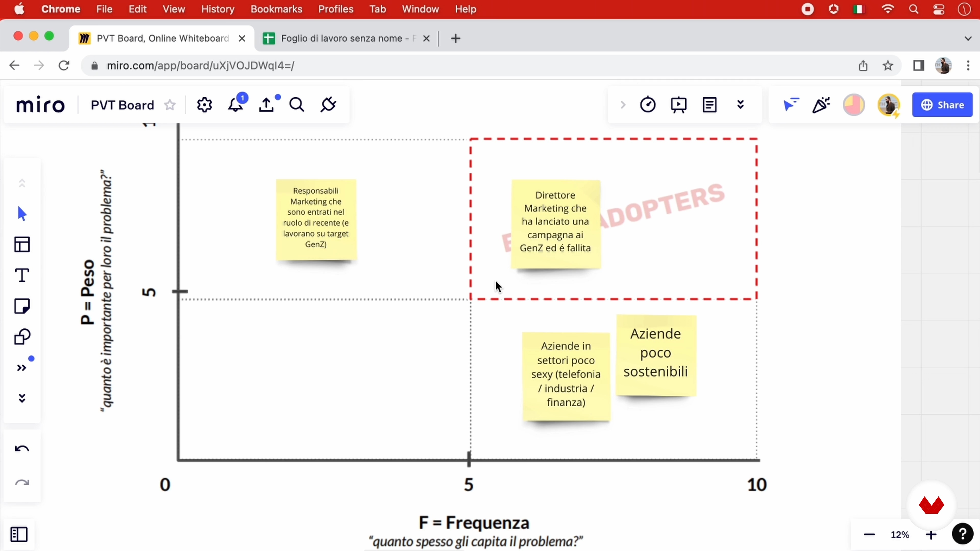The height and width of the screenshot is (551, 980).
Task: Select the Text tool
Action: point(22,275)
